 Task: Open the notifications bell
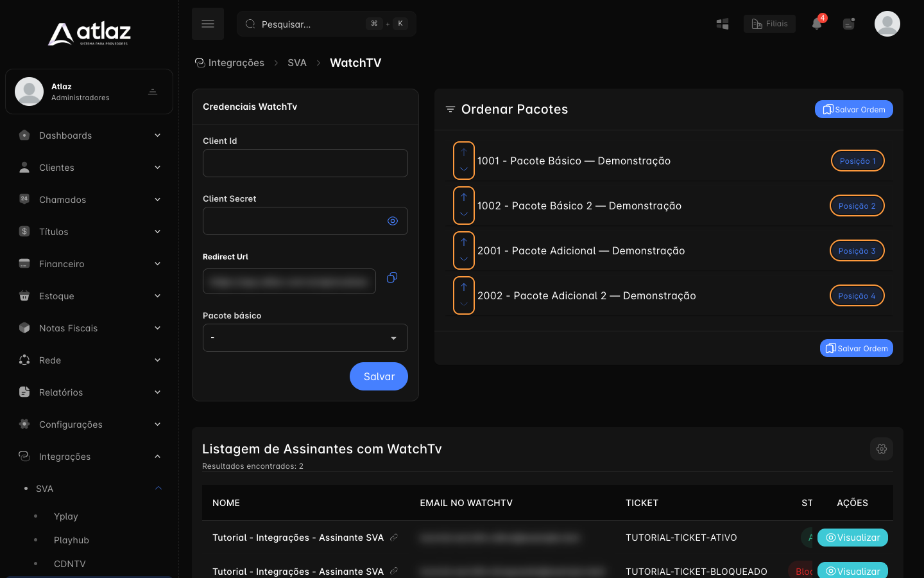tap(817, 24)
